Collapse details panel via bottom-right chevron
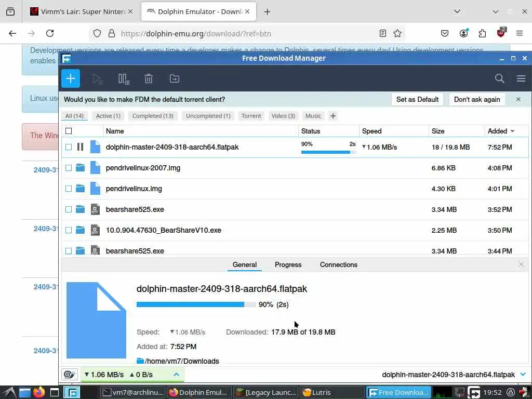 point(523,375)
